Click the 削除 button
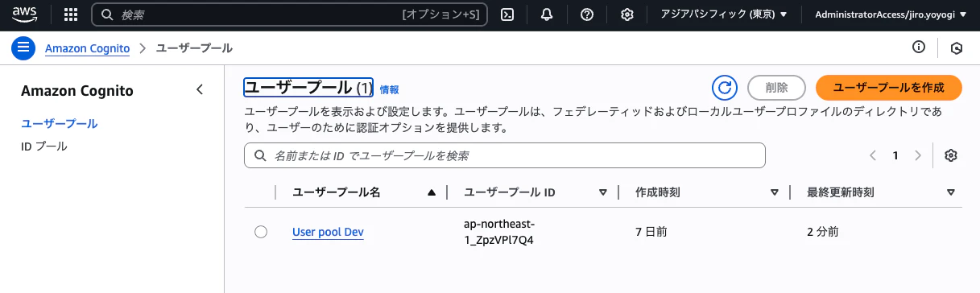 (777, 88)
